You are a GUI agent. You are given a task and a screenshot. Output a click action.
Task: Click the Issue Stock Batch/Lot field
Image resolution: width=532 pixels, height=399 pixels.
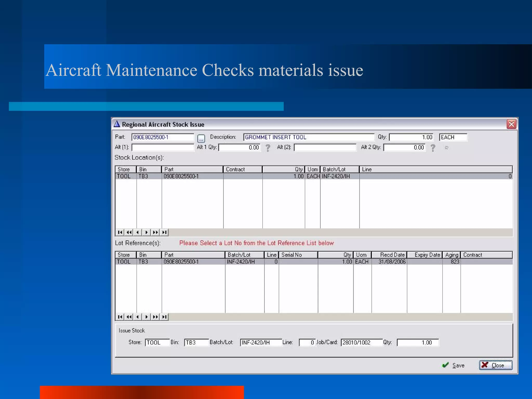[x=261, y=342]
